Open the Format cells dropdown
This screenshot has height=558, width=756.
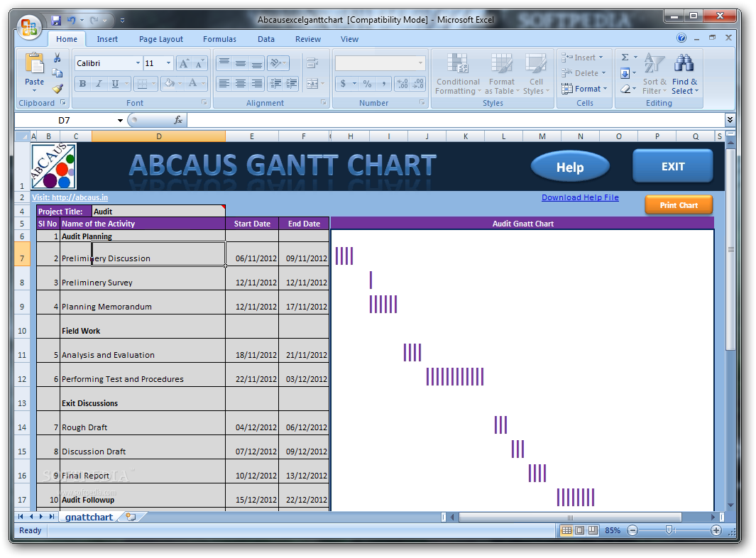coord(584,89)
